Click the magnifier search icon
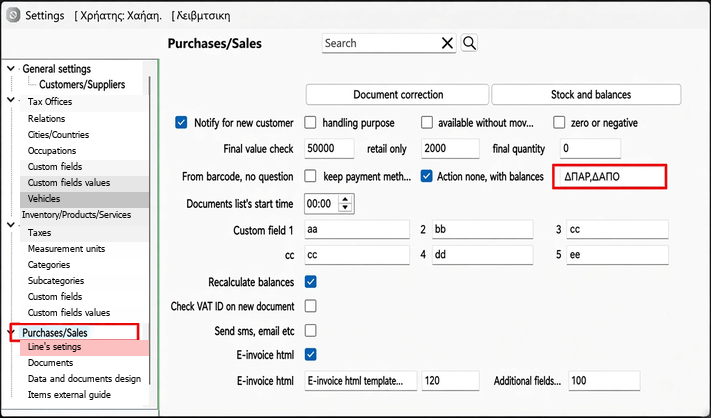The image size is (711, 418). 469,43
